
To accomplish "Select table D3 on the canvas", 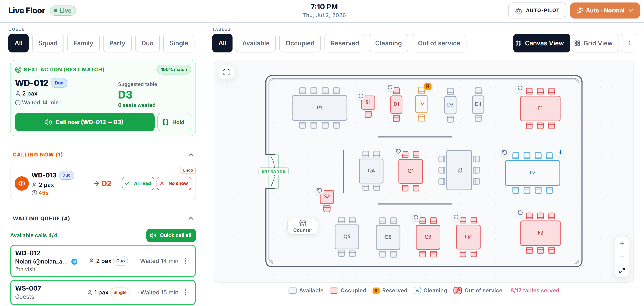I will [x=450, y=105].
